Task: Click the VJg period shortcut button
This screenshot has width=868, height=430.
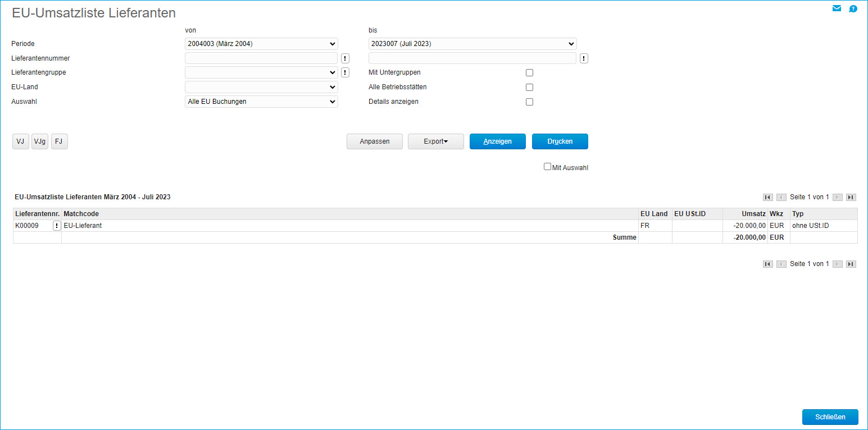Action: tap(40, 141)
